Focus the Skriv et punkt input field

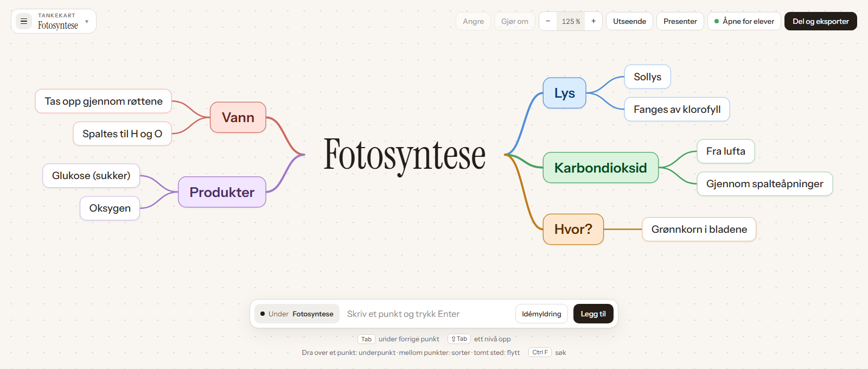[427, 314]
